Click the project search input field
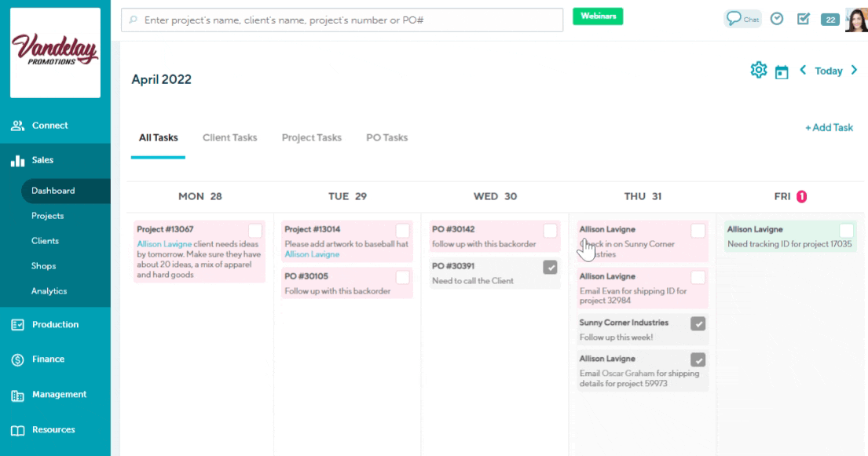This screenshot has width=868, height=456. 342,20
